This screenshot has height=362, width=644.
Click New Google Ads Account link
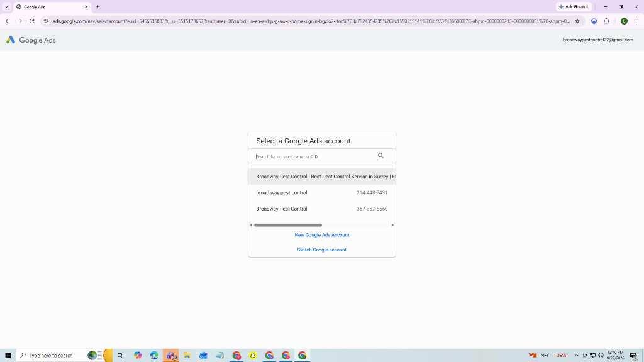[321, 235]
